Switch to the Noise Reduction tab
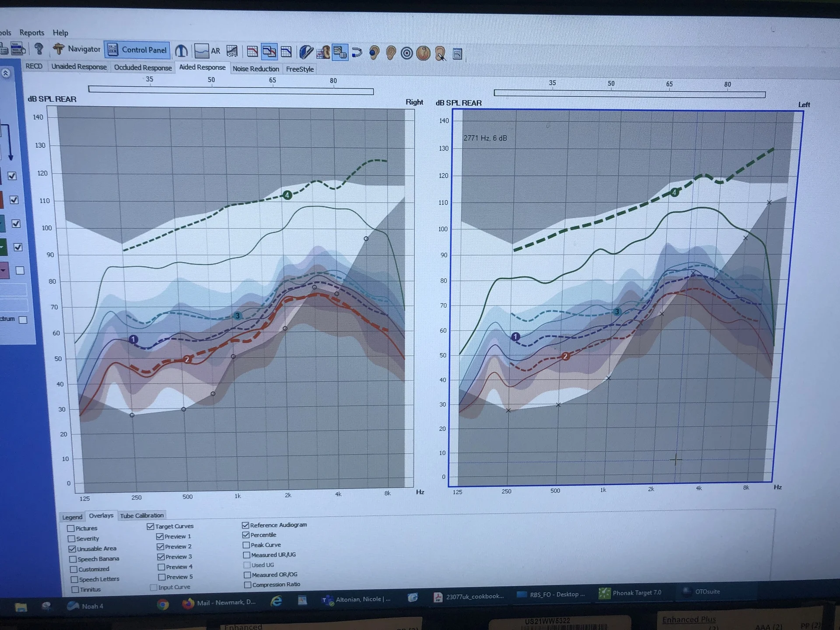Image resolution: width=840 pixels, height=630 pixels. pyautogui.click(x=255, y=69)
